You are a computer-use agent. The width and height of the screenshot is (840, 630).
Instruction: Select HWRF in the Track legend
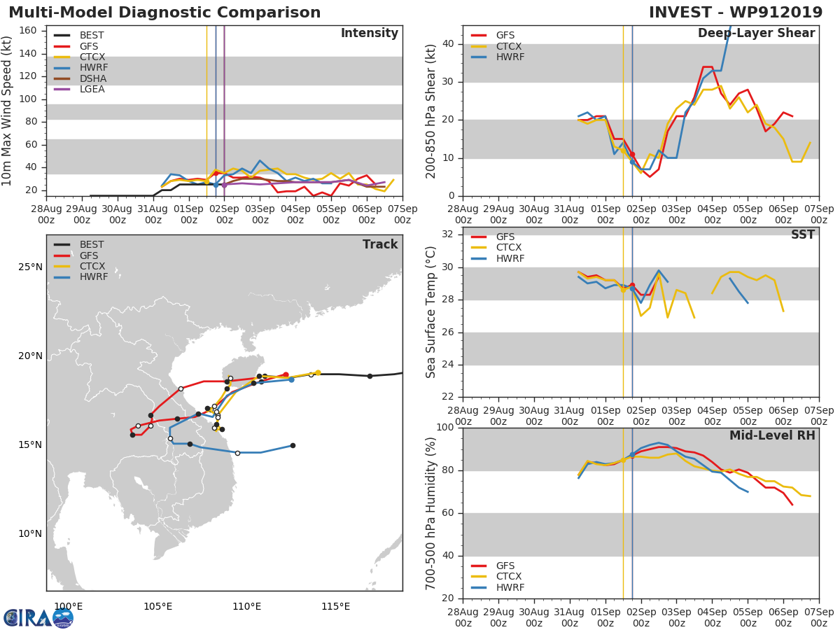click(x=81, y=276)
